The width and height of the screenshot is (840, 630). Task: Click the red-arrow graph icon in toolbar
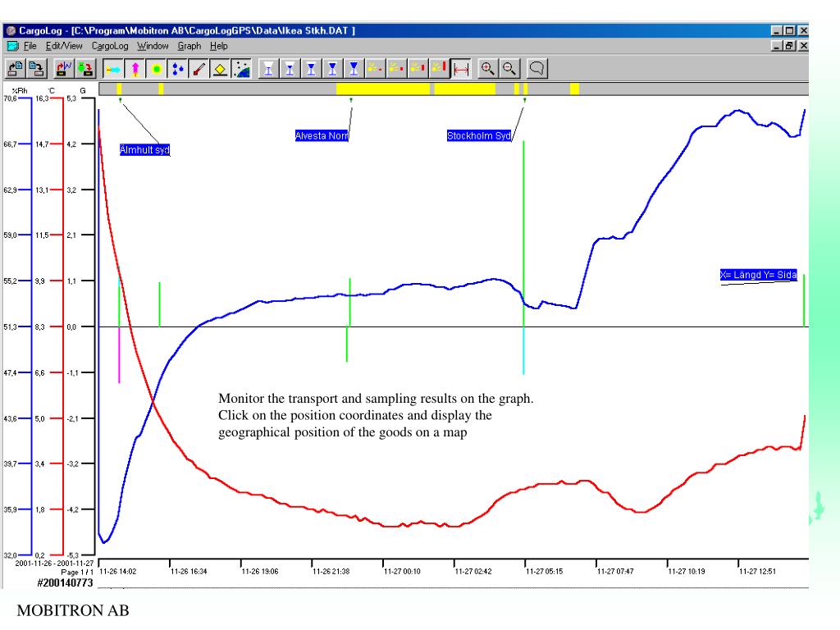coord(64,69)
